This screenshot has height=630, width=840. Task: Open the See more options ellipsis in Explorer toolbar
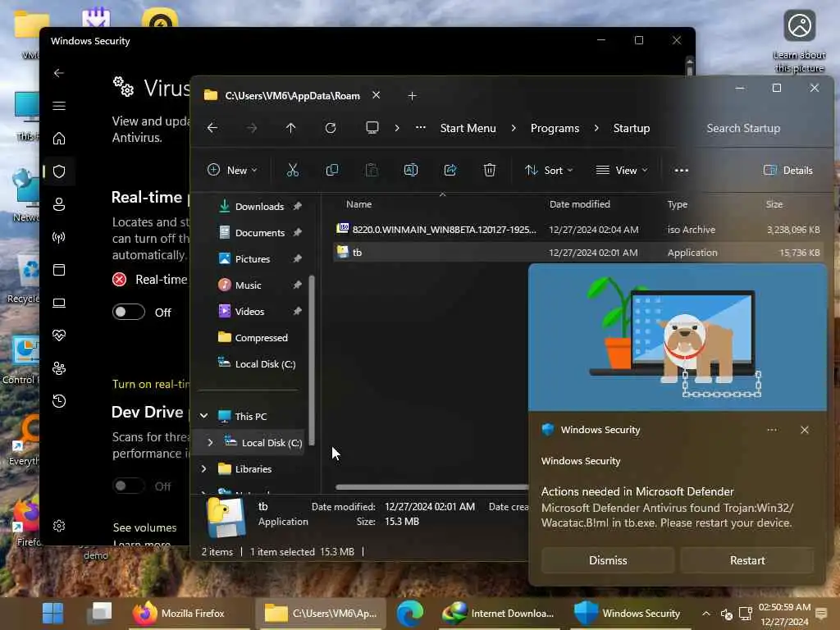tap(682, 171)
